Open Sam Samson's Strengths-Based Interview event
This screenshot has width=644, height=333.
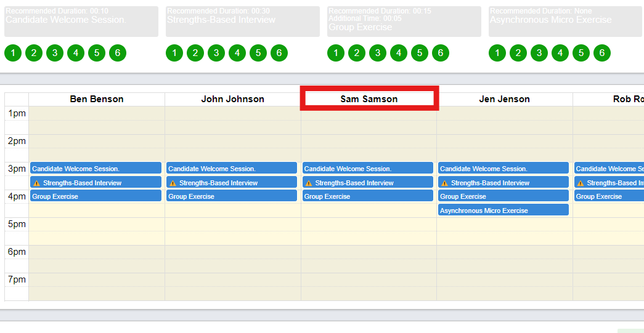[367, 182]
